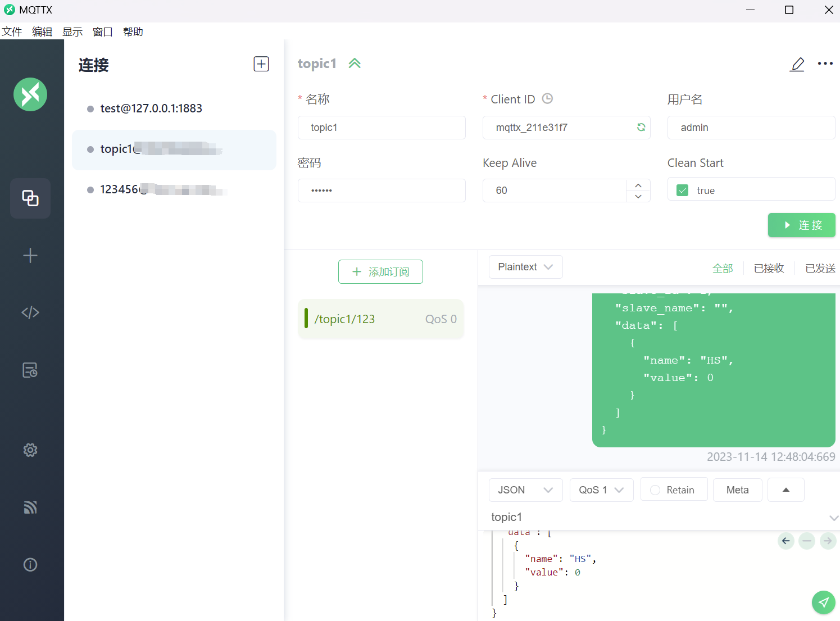Expand the topic history chevron dropdown

point(834,518)
